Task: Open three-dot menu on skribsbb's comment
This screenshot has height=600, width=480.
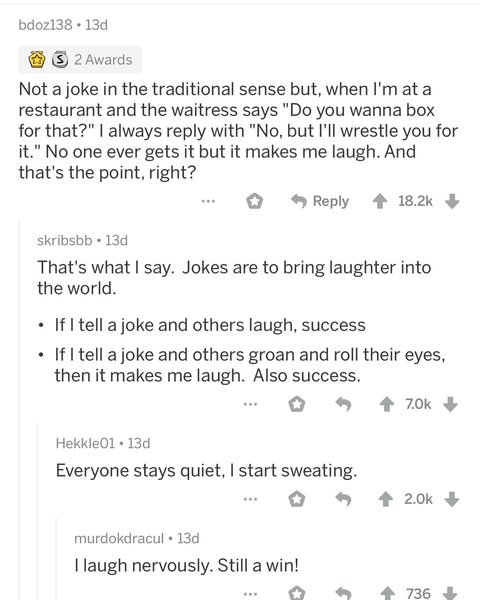Action: pyautogui.click(x=251, y=403)
